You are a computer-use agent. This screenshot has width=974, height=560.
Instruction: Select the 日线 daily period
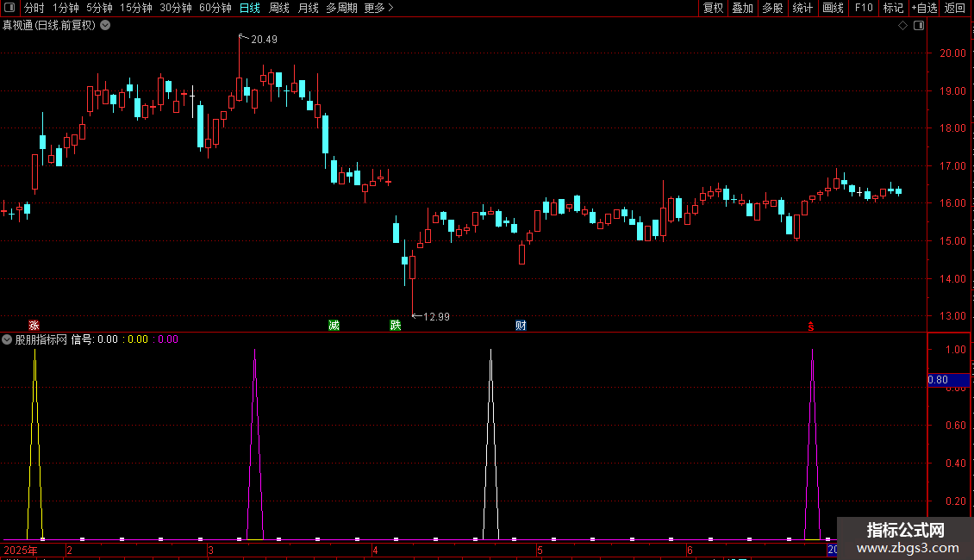pyautogui.click(x=250, y=8)
